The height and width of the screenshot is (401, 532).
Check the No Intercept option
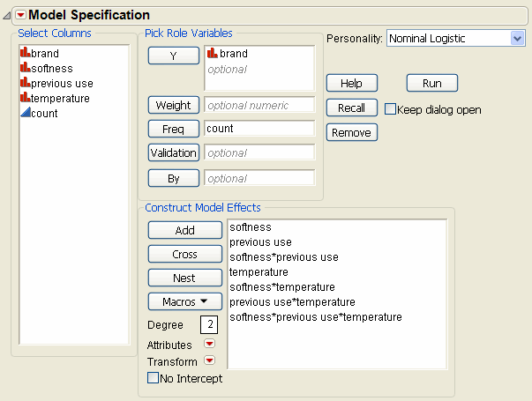pos(154,379)
